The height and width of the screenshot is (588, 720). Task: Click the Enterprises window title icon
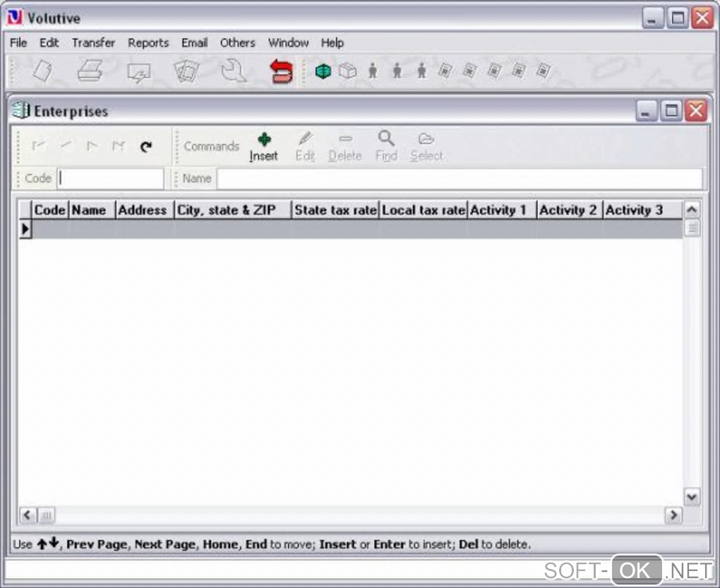coord(21,111)
